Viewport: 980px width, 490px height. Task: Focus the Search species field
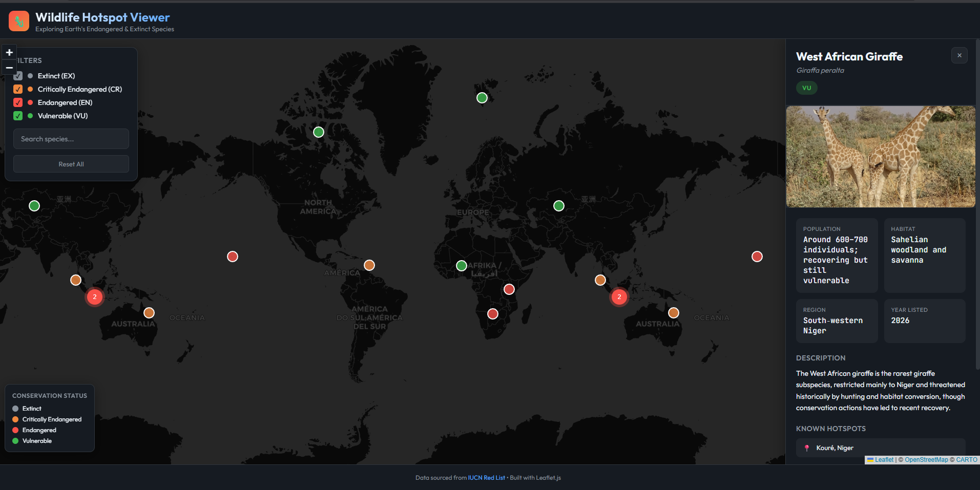click(71, 139)
